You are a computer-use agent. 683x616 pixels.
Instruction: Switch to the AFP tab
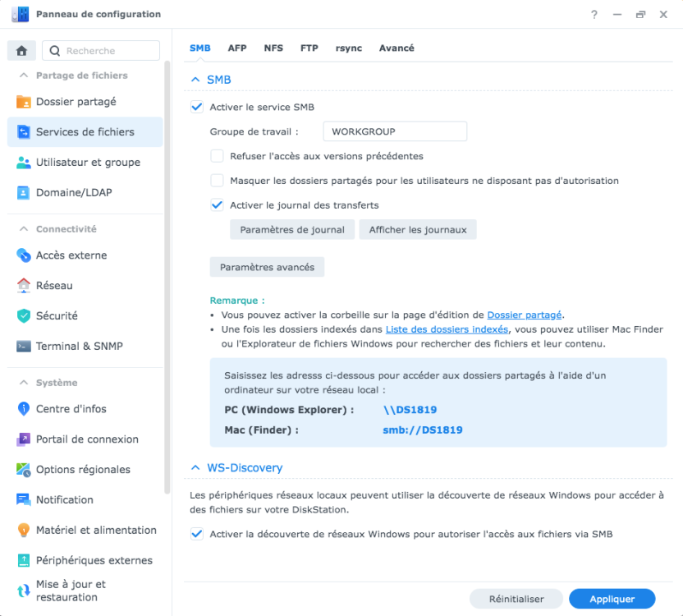pos(237,48)
